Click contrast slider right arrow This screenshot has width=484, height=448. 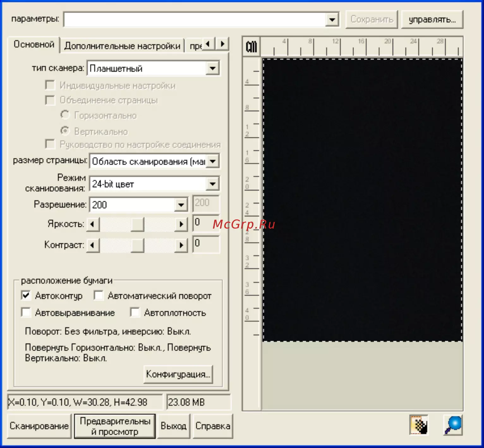[181, 245]
